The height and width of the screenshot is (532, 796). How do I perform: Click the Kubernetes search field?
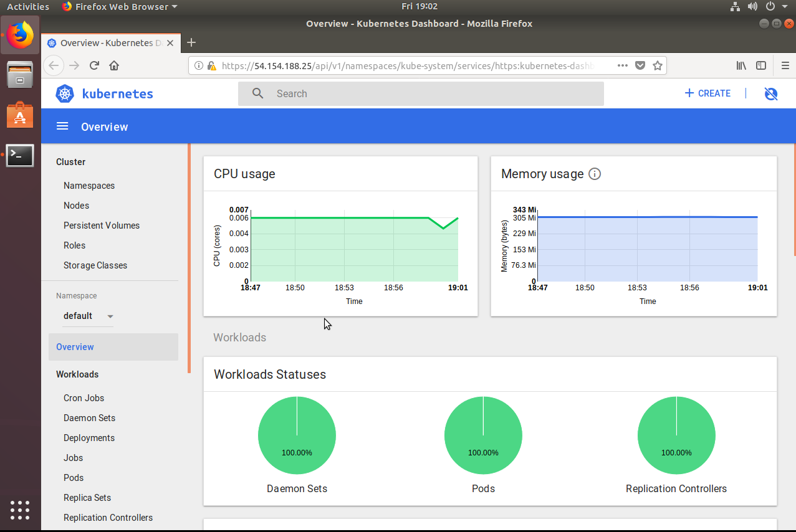point(421,93)
